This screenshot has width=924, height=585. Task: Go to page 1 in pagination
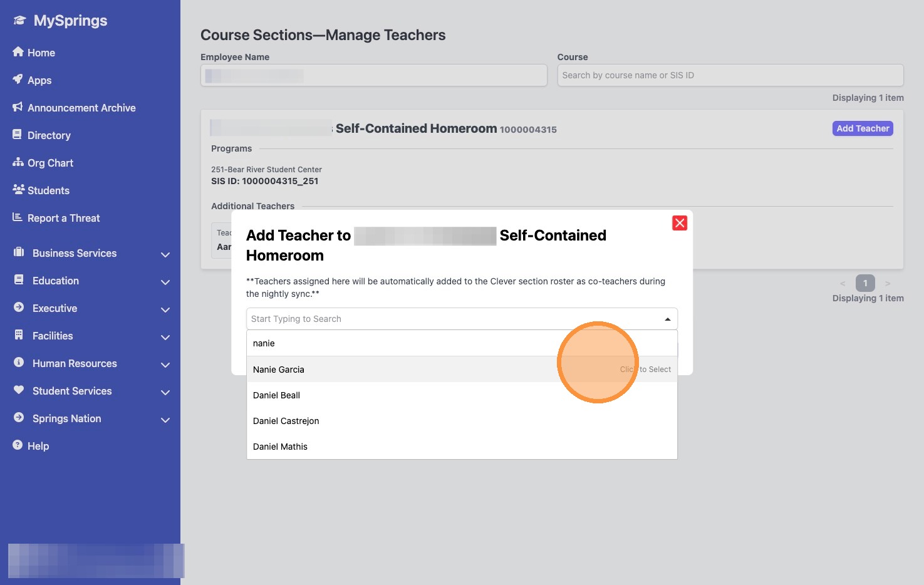(865, 283)
